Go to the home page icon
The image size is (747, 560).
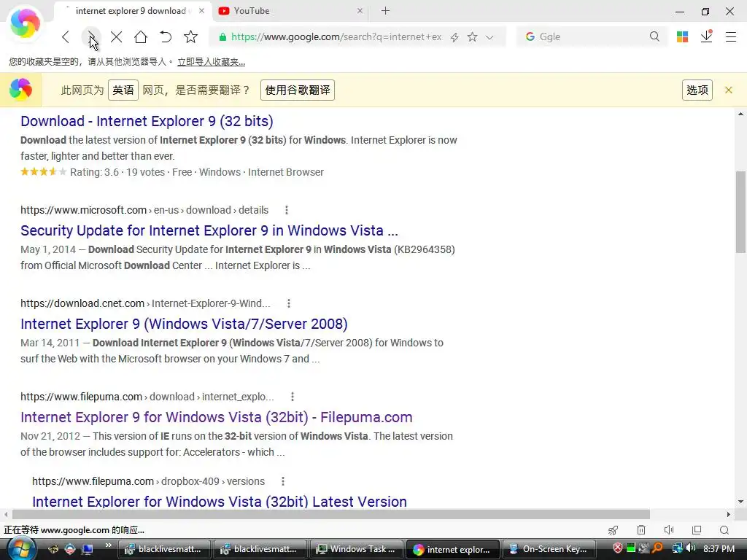coord(141,36)
